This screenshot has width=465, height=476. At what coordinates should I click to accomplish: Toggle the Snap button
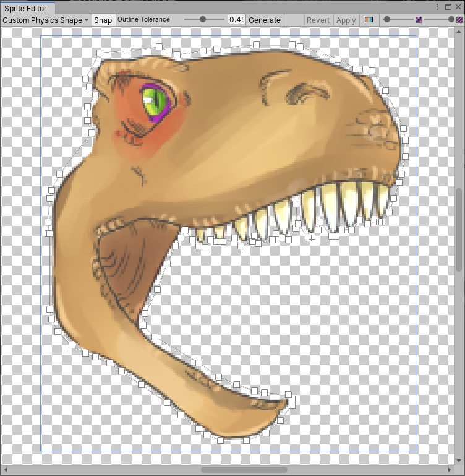(103, 20)
